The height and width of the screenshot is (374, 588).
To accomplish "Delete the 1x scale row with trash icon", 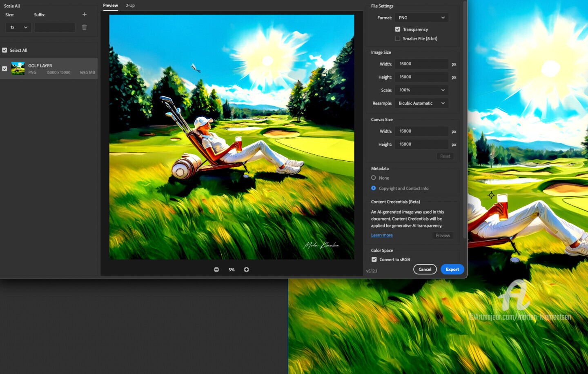I will point(85,27).
